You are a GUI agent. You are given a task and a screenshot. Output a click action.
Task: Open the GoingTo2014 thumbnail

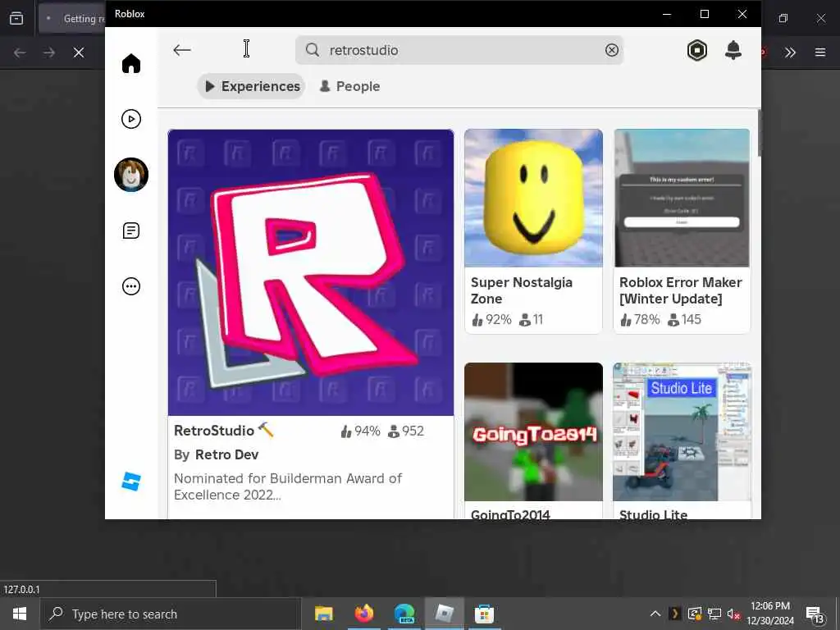click(x=533, y=431)
